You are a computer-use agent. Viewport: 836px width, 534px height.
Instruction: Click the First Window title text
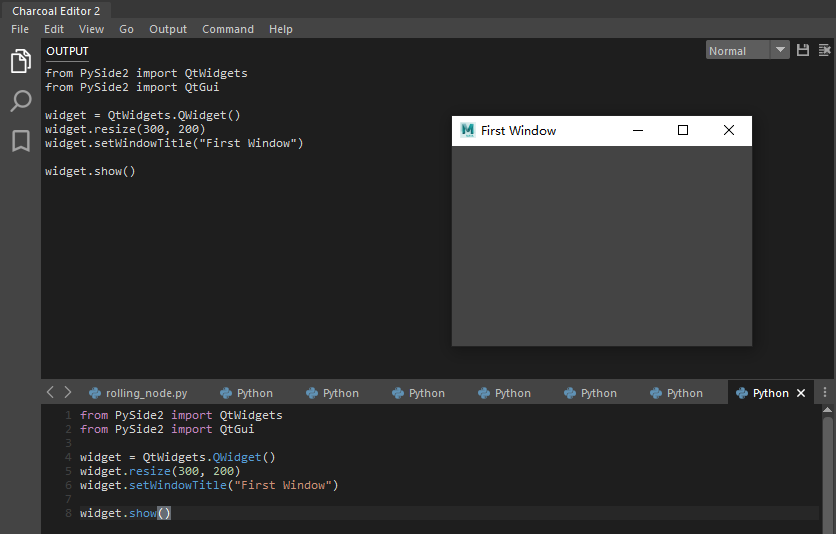pos(518,131)
